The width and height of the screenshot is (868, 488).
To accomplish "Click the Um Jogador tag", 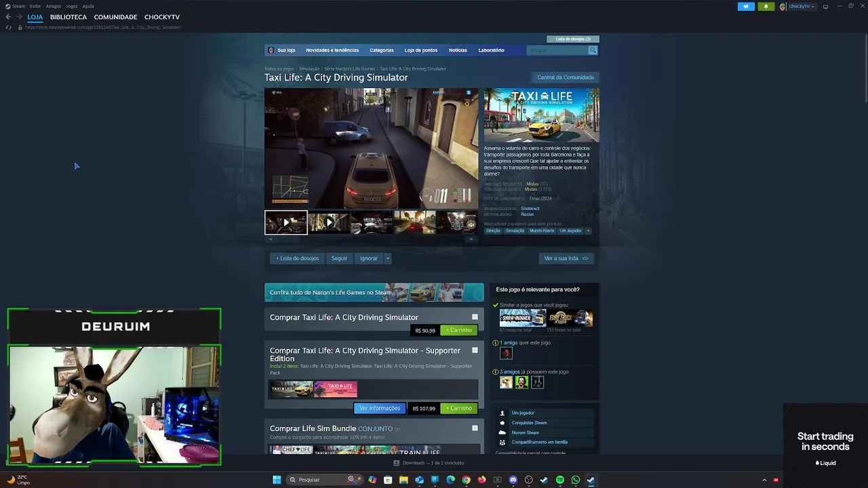I will point(570,230).
